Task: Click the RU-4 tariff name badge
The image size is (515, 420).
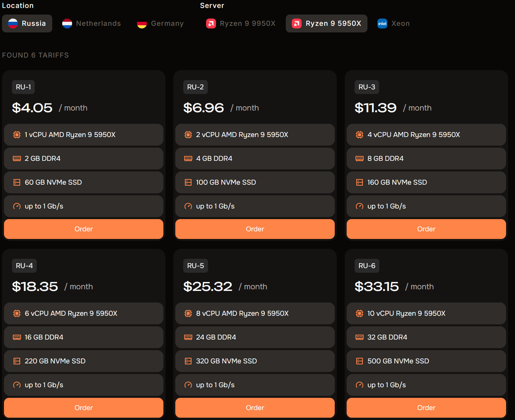Action: 24,266
